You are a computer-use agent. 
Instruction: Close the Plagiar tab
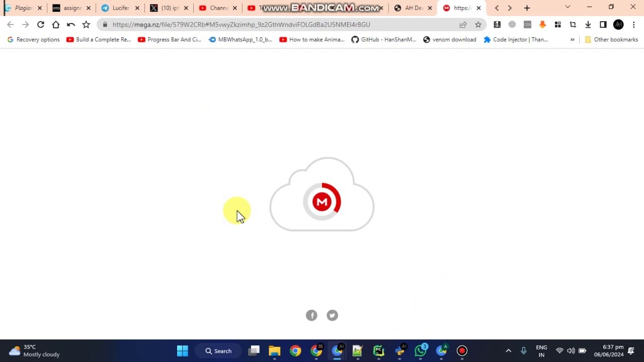point(40,8)
